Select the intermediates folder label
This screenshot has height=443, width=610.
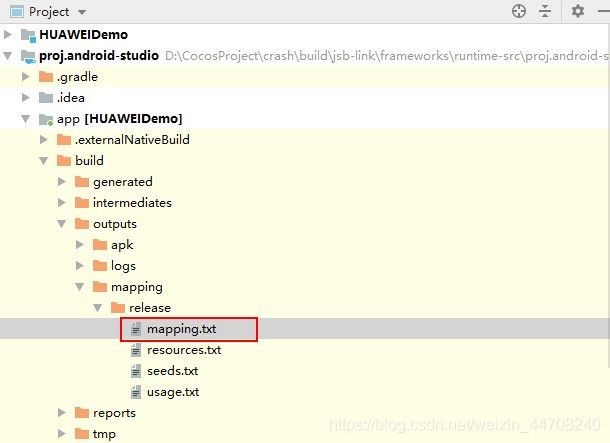[132, 203]
